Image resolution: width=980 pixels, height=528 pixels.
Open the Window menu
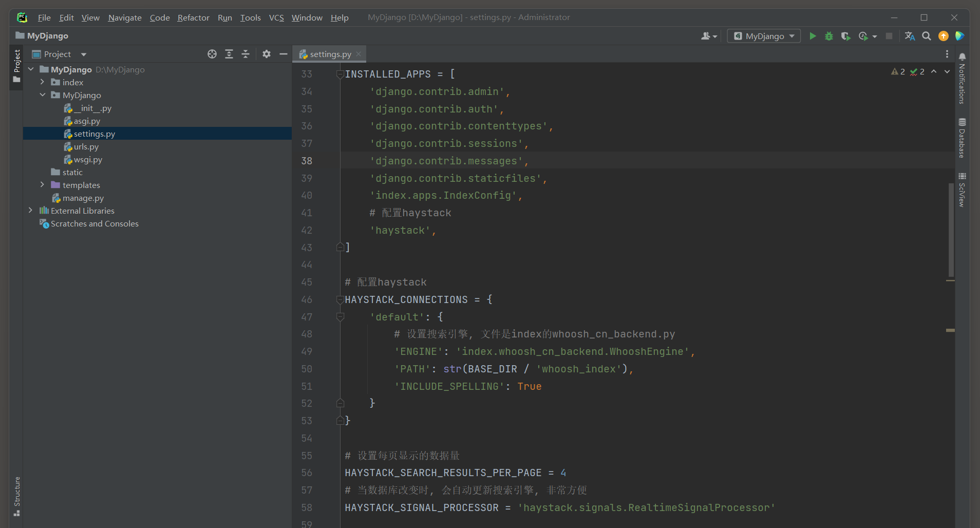coord(307,17)
